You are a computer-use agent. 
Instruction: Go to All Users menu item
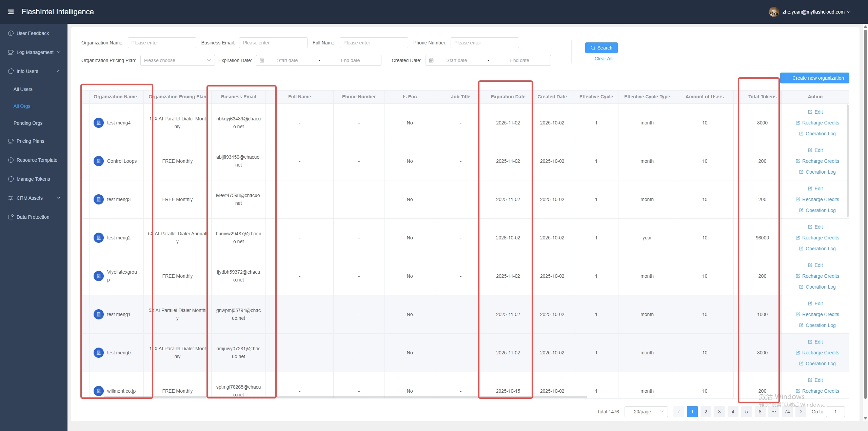click(x=23, y=89)
